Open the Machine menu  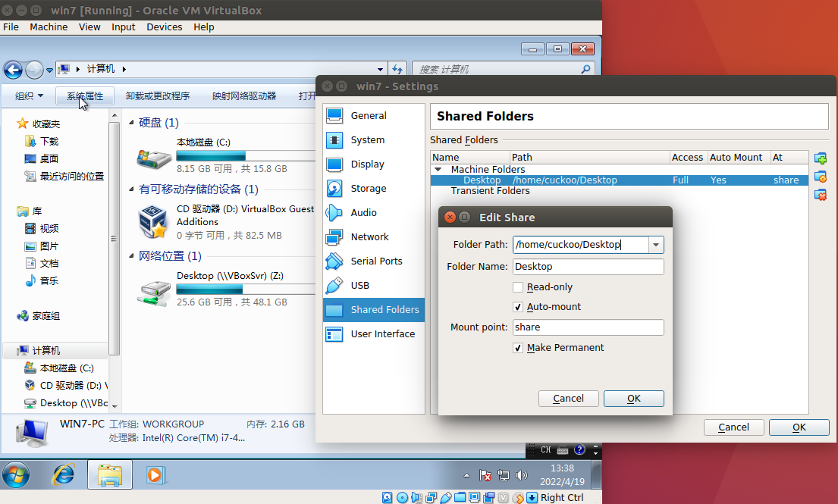pos(49,27)
